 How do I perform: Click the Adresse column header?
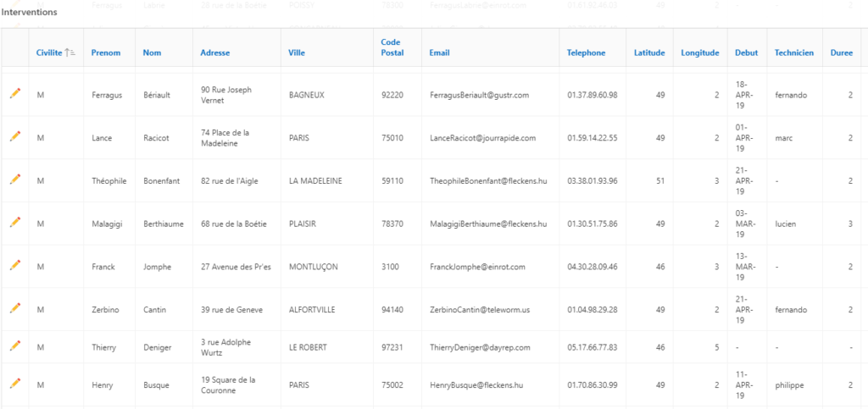[x=214, y=53]
